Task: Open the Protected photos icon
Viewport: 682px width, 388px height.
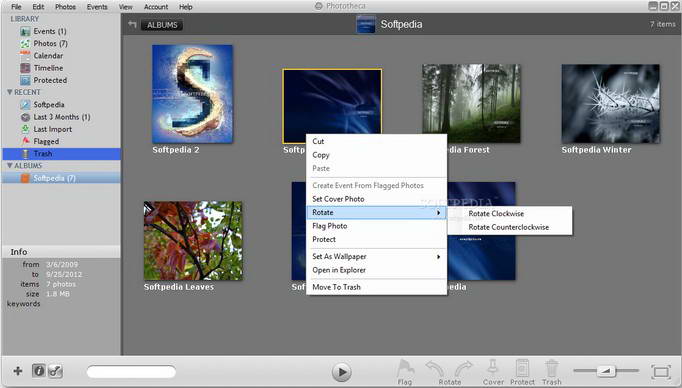Action: pyautogui.click(x=25, y=80)
